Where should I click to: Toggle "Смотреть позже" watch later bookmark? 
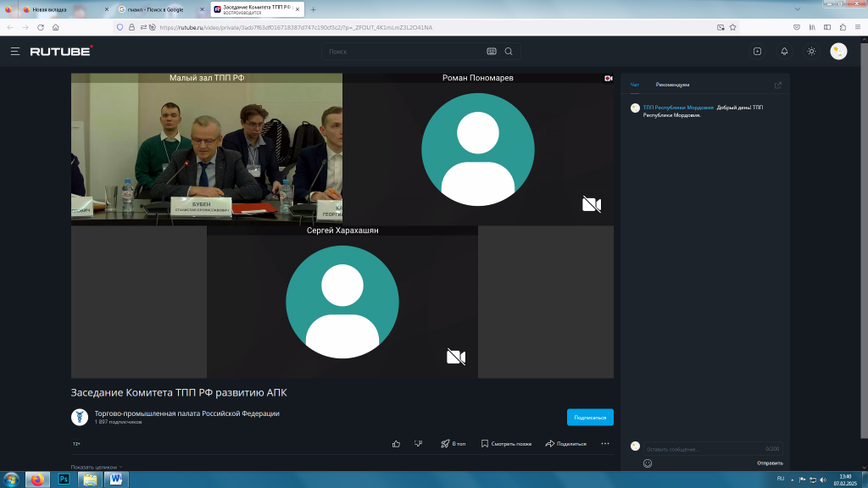point(506,443)
